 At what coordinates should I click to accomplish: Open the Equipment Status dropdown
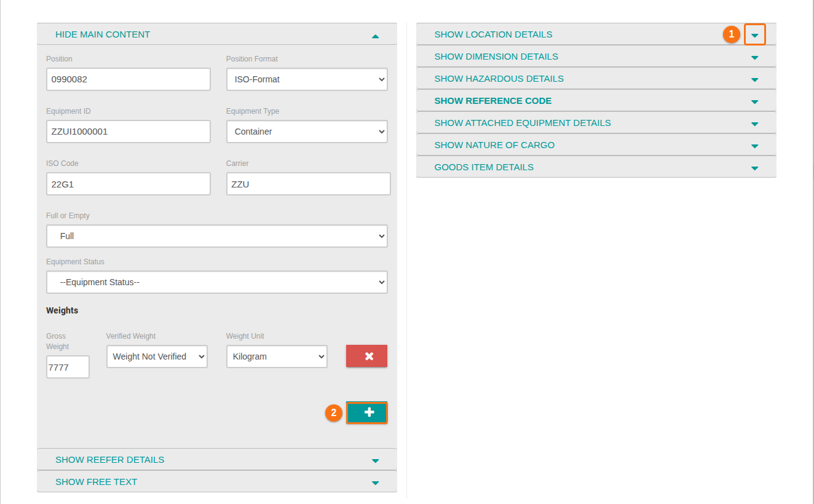pyautogui.click(x=217, y=282)
